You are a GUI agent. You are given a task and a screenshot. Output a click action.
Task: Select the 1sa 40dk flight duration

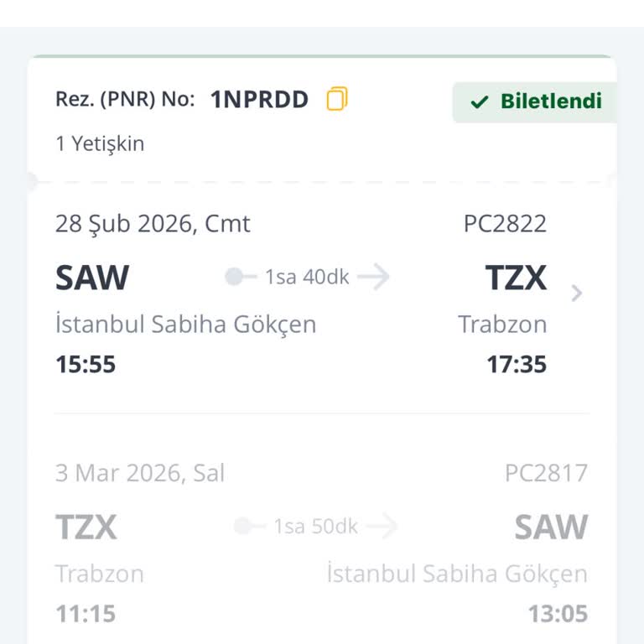pos(307,278)
